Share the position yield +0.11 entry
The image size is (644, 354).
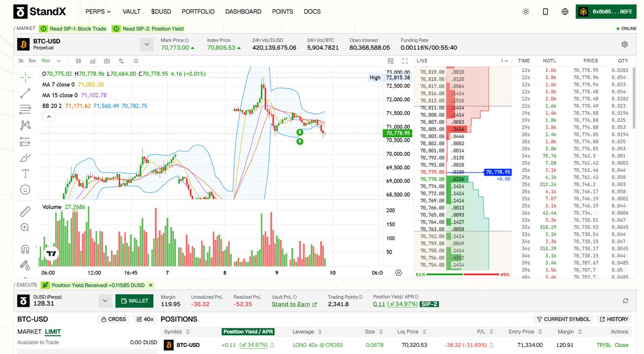click(272, 345)
